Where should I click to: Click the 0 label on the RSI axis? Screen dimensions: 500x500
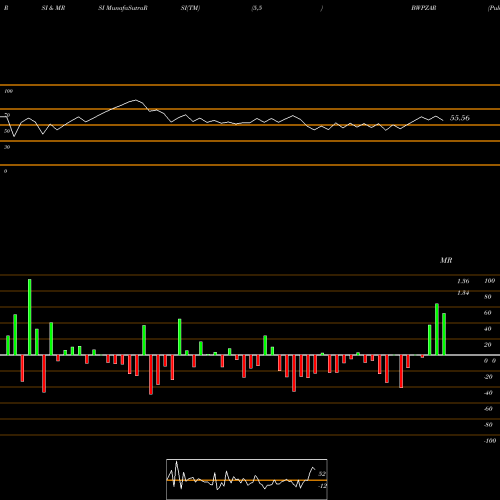(5, 171)
